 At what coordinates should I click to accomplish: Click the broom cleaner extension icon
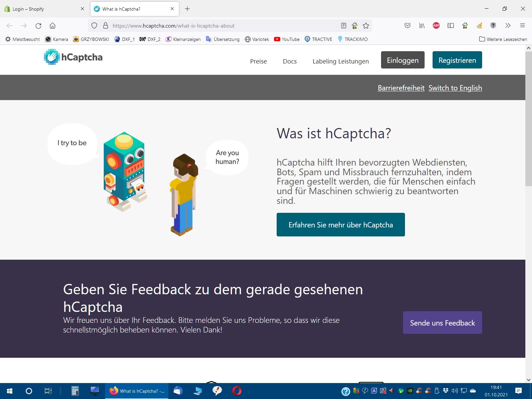479,26
